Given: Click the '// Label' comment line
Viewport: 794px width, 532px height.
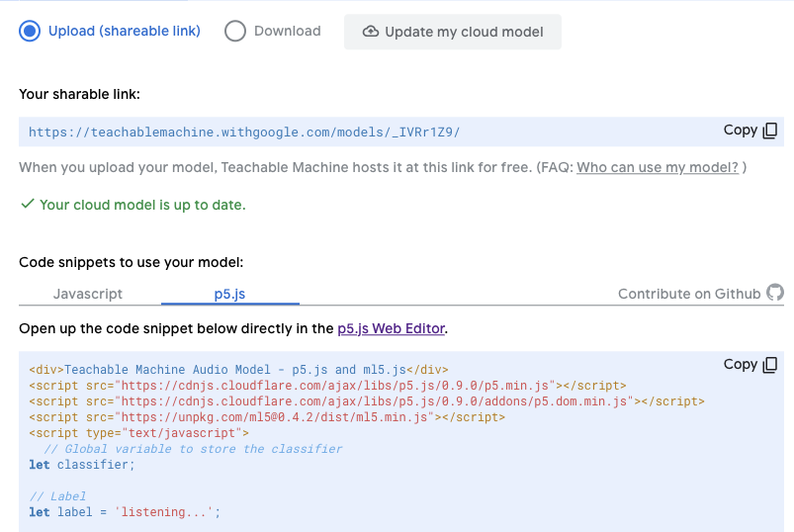Looking at the screenshot, I should 57,496.
